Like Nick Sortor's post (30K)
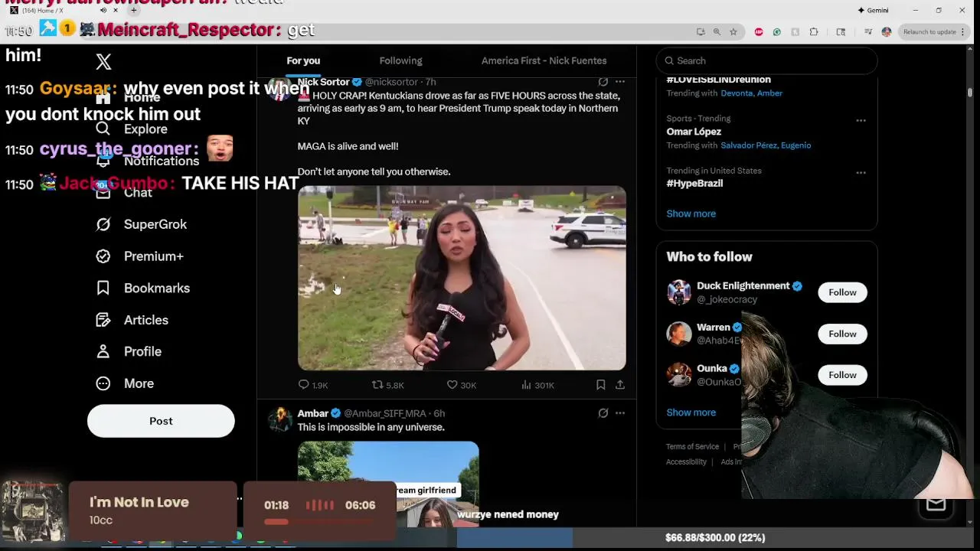 coord(461,385)
